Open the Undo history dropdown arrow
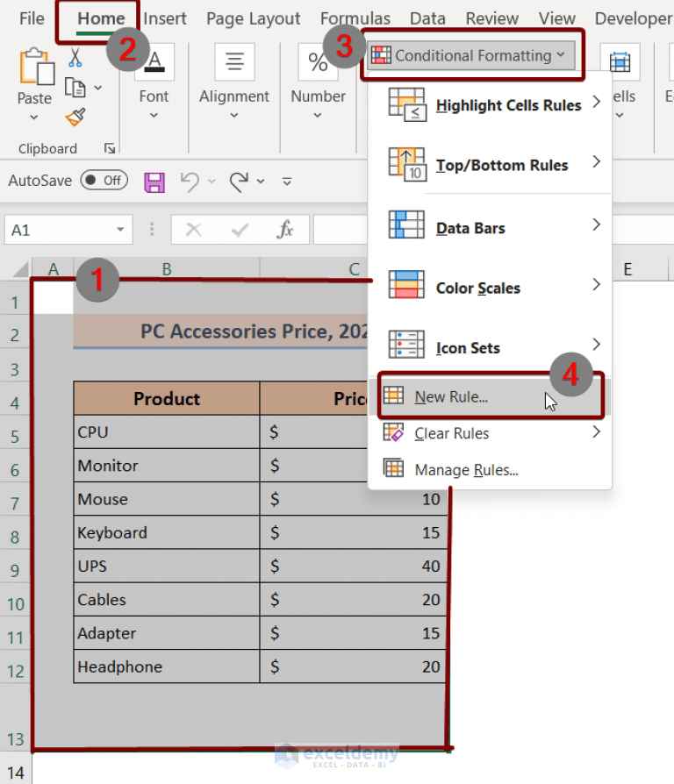The height and width of the screenshot is (784, 674). tap(212, 182)
